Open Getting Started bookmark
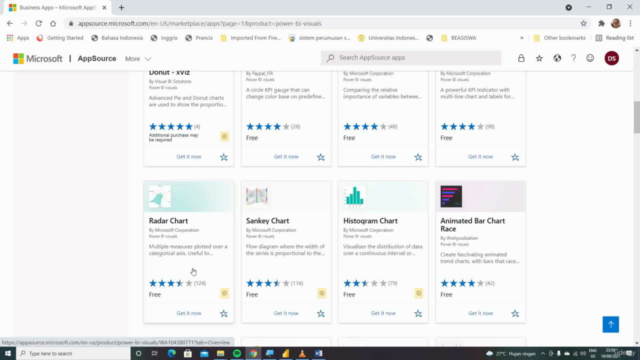Viewport: 640px width, 360px height. 60,38
